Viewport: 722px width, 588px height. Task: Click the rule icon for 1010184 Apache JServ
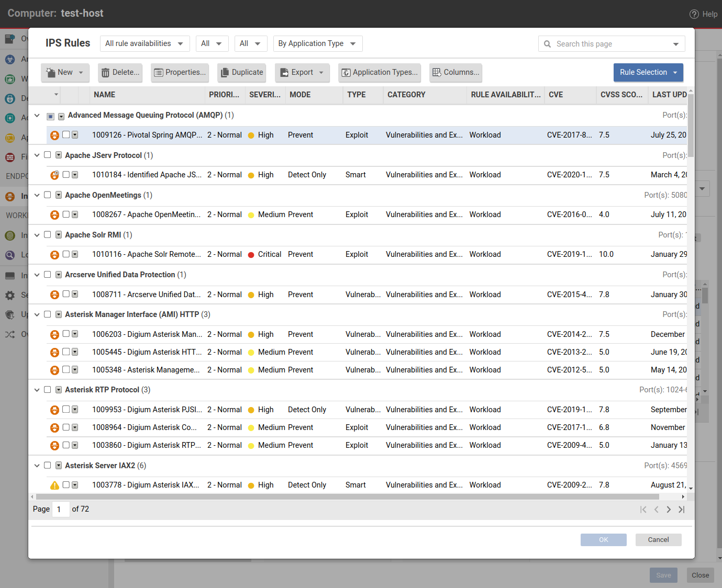click(54, 175)
